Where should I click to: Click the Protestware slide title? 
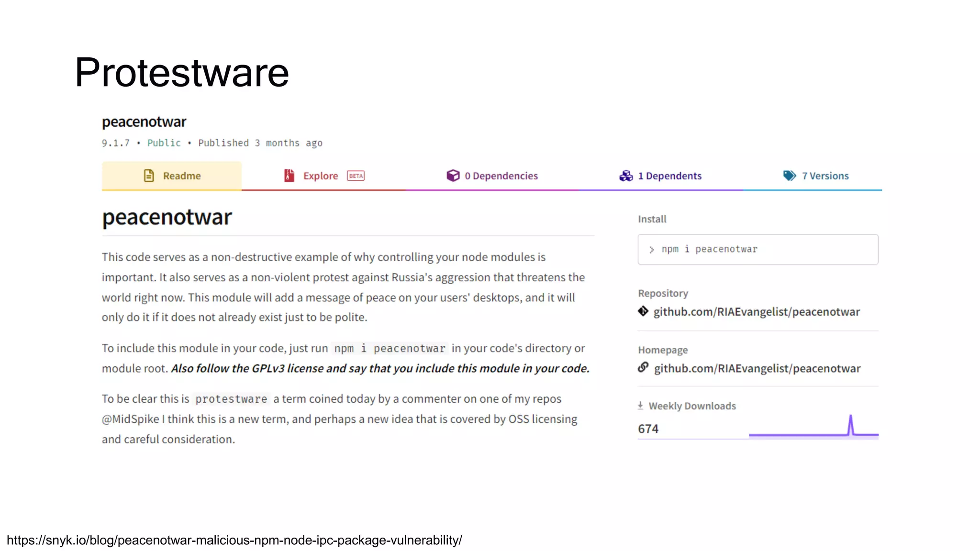coord(182,72)
